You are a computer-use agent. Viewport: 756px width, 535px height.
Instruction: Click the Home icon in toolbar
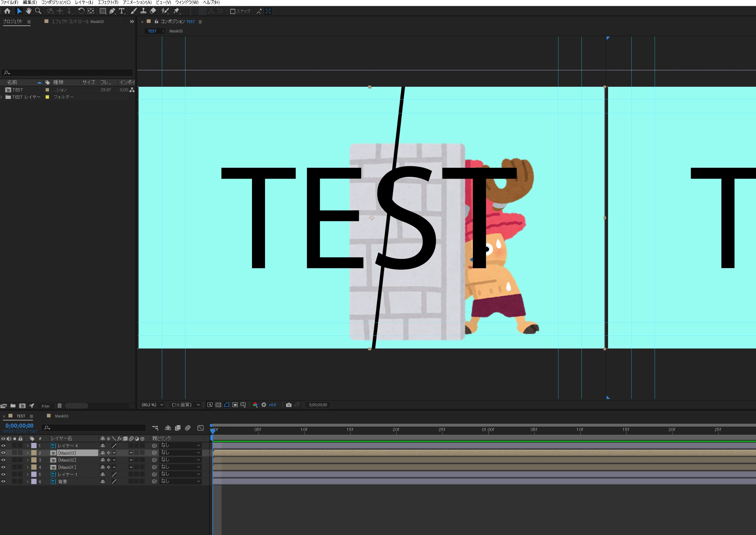7,11
